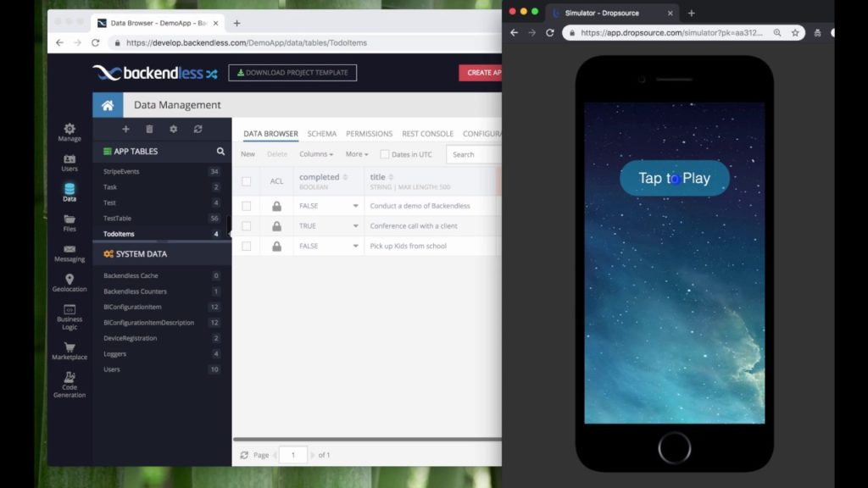Open ACL lock for Pick up Kids row

276,247
